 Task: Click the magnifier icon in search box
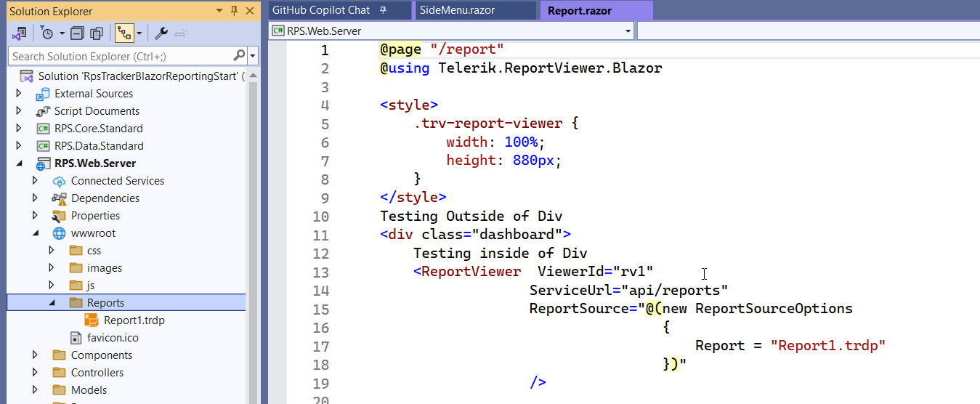pyautogui.click(x=239, y=56)
